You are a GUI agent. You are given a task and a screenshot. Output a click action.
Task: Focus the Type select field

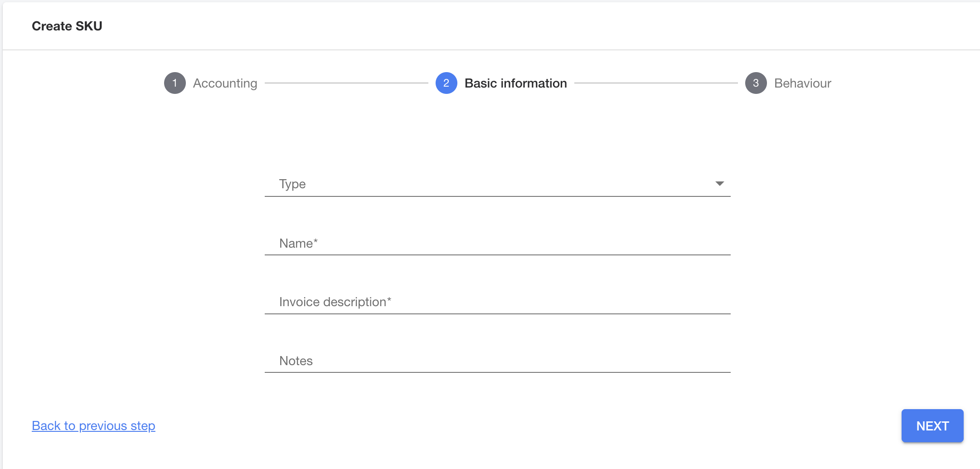coord(497,184)
